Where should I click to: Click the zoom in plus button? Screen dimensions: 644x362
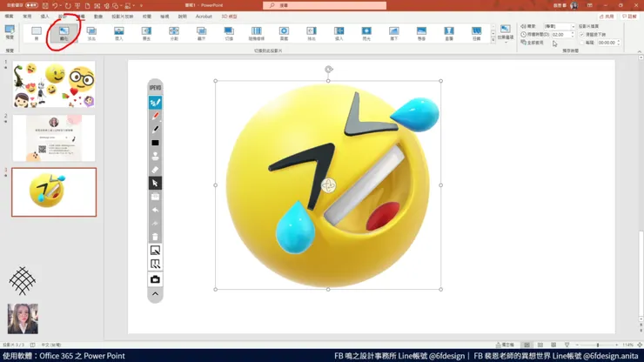coord(617,345)
